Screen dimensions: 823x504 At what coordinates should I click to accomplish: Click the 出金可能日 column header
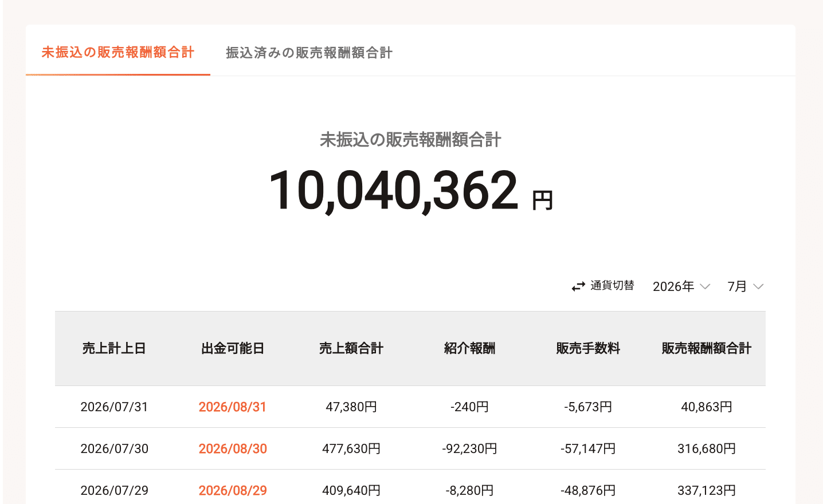[x=233, y=348]
